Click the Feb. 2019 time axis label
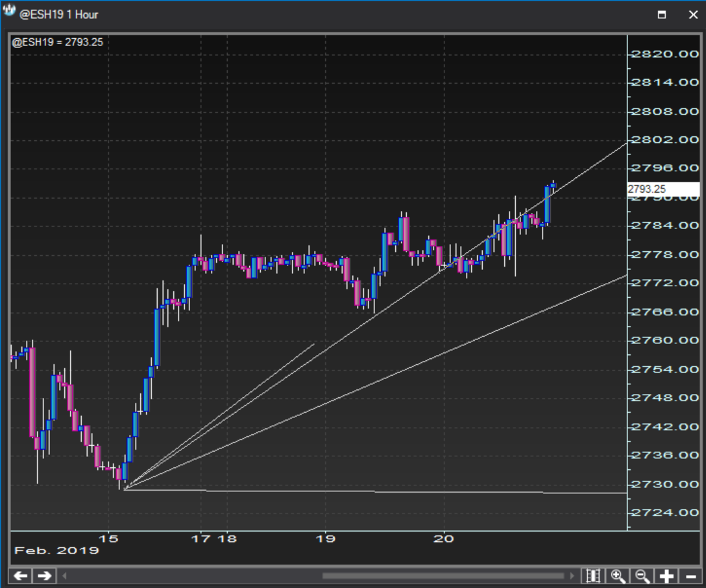The image size is (706, 588). pyautogui.click(x=56, y=550)
